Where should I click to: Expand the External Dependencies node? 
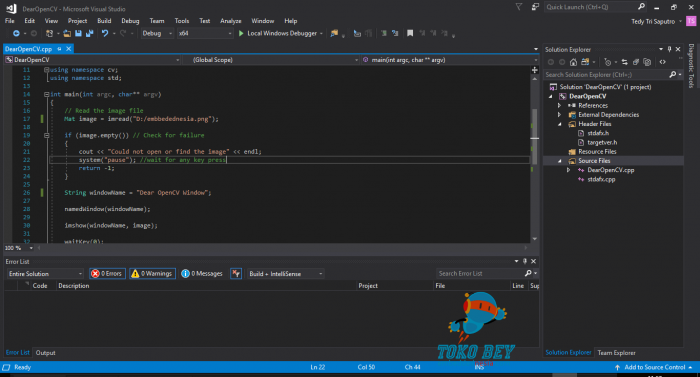click(559, 115)
